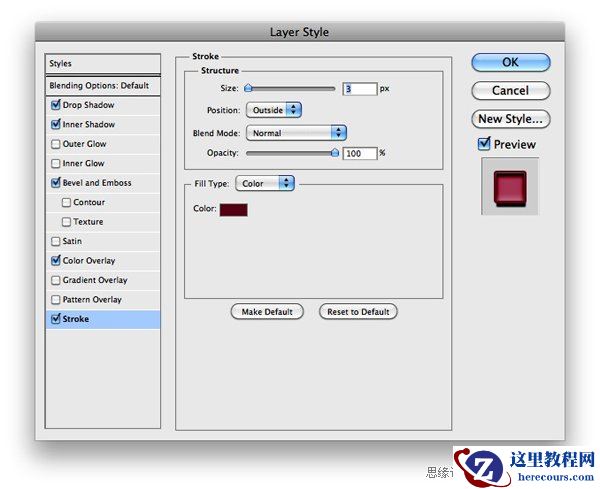
Task: Enable the Inner Glow checkbox
Action: pos(56,163)
